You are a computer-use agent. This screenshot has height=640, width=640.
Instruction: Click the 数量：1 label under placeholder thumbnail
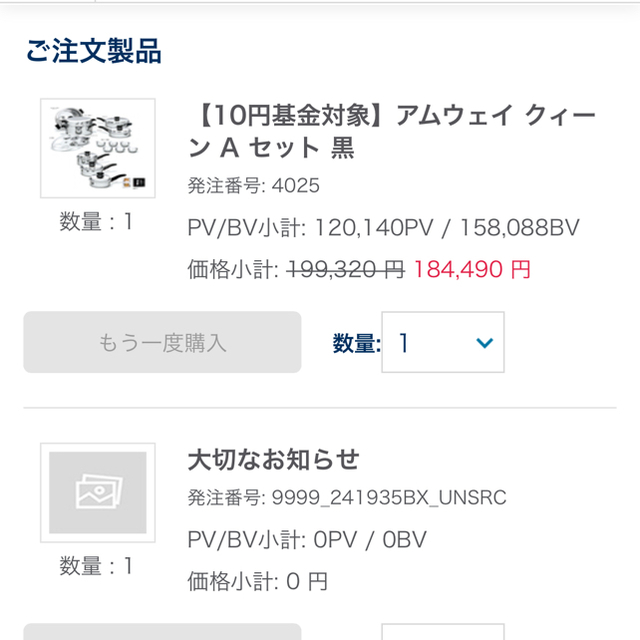[96, 566]
